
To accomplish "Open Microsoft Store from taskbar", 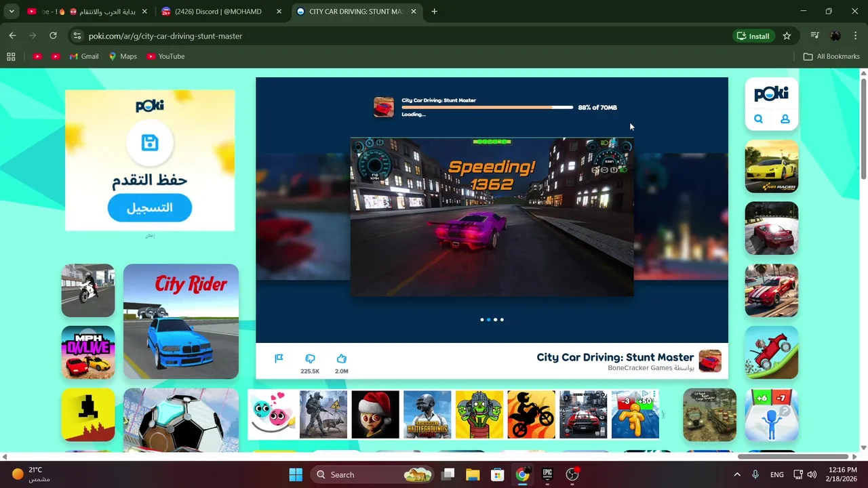I will point(498,474).
